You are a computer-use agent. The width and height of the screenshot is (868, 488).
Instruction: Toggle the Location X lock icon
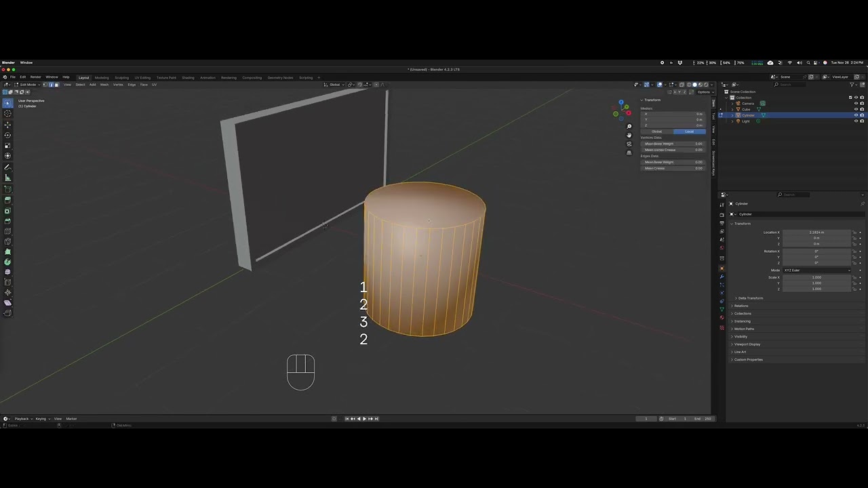tap(854, 232)
